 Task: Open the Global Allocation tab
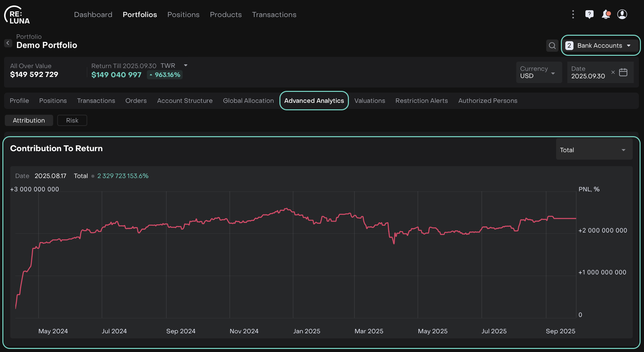point(248,101)
